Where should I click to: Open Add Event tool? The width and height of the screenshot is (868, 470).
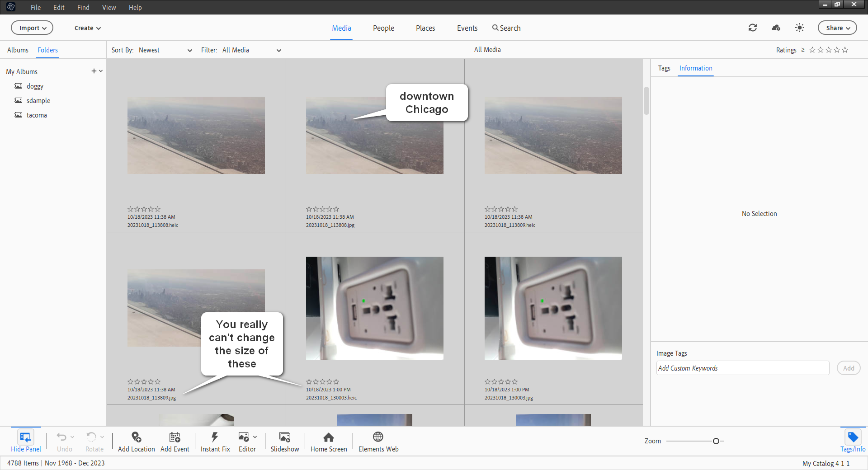pos(175,441)
